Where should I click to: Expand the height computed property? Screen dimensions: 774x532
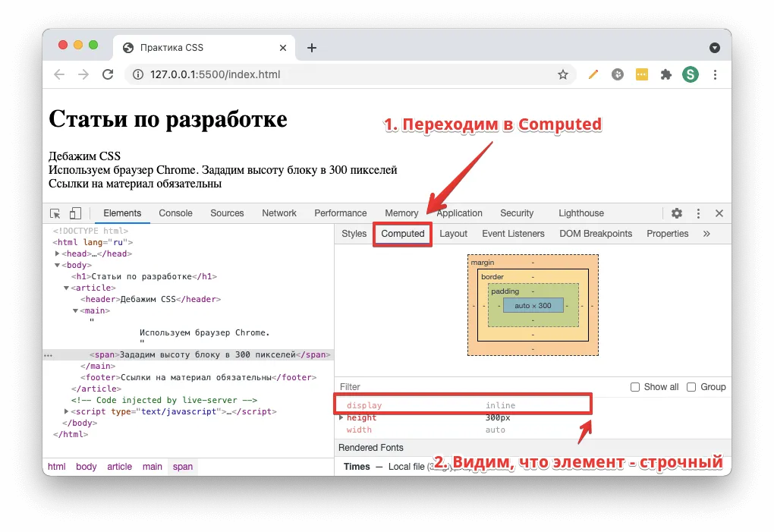[341, 417]
